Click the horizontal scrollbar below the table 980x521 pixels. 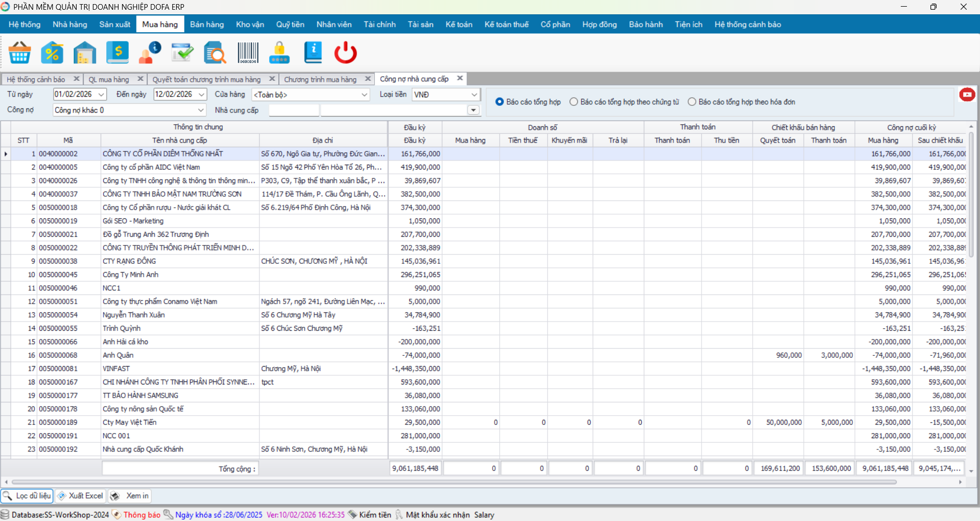click(x=454, y=482)
